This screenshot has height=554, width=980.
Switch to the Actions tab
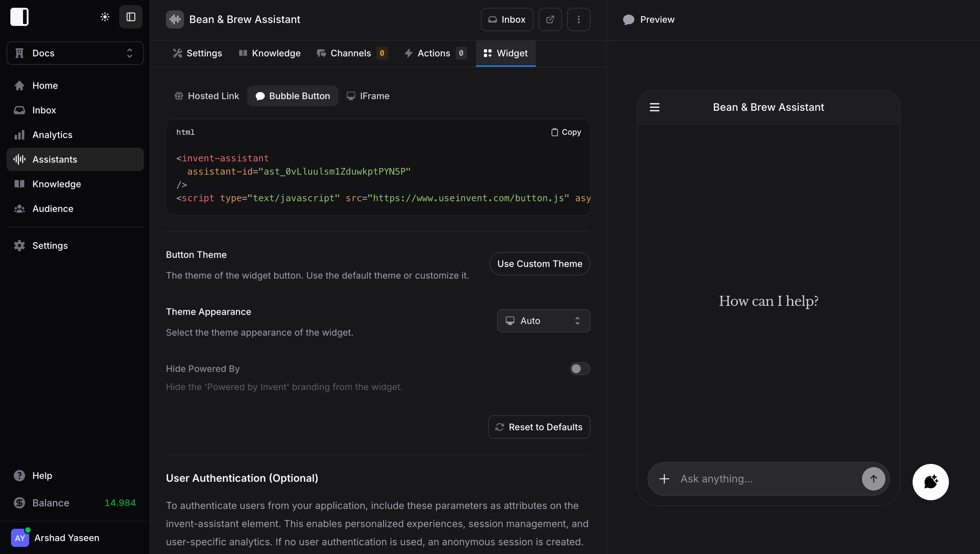point(435,53)
